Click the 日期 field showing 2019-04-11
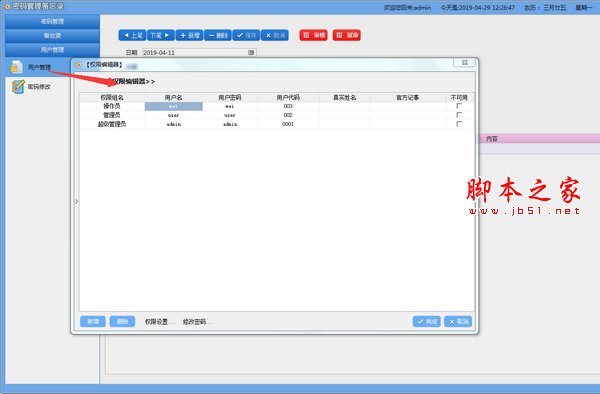 coord(199,52)
